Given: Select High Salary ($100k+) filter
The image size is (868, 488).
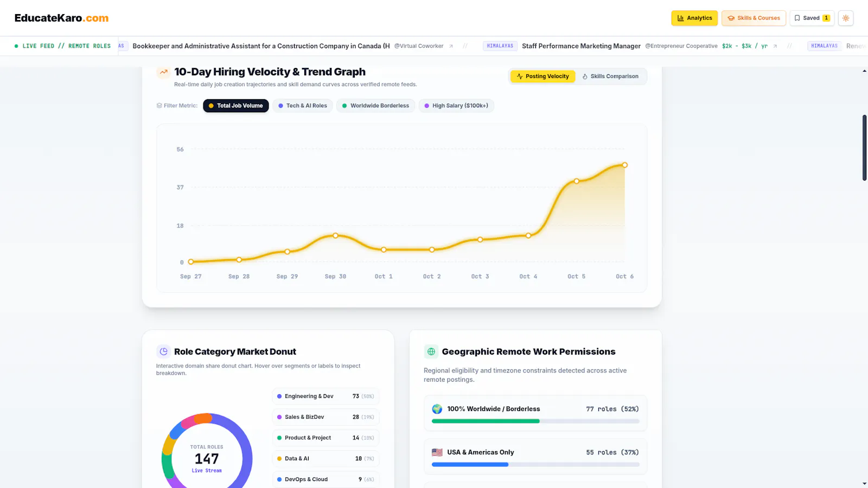Looking at the screenshot, I should [456, 106].
